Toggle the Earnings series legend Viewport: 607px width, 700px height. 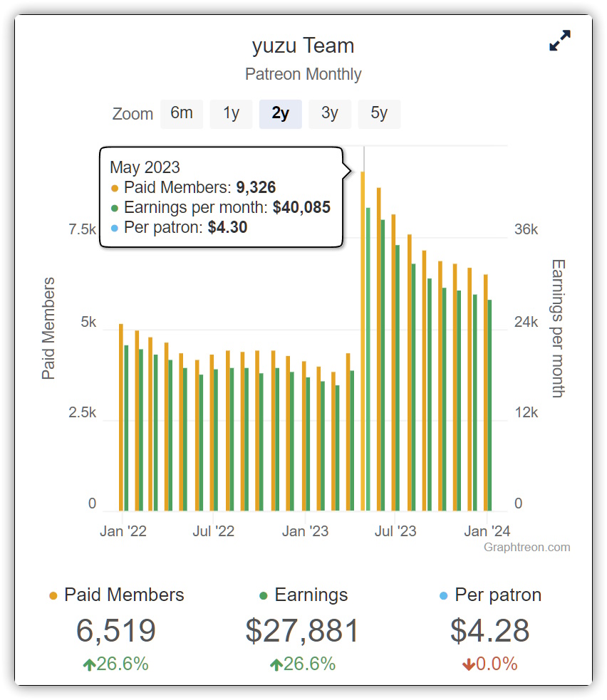click(x=311, y=595)
